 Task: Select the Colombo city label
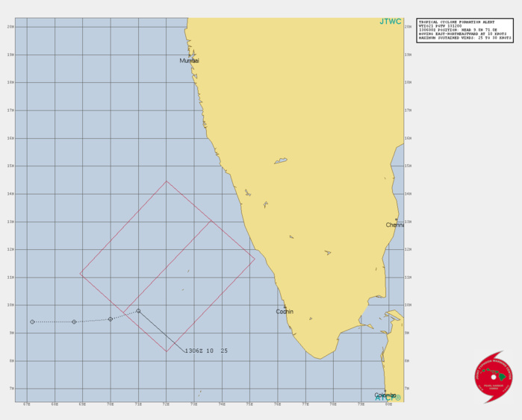[385, 395]
